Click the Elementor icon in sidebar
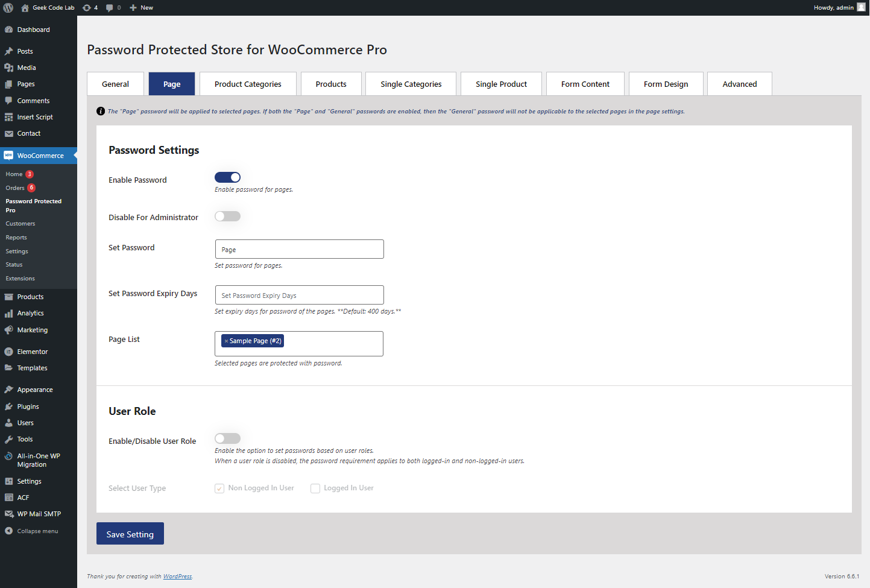Screen dimensions: 870x588 (8, 352)
